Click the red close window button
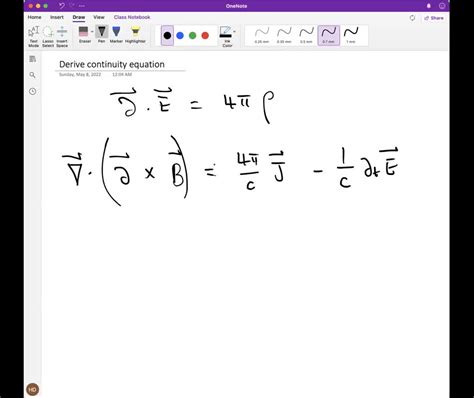The width and height of the screenshot is (474, 398). pos(30,6)
